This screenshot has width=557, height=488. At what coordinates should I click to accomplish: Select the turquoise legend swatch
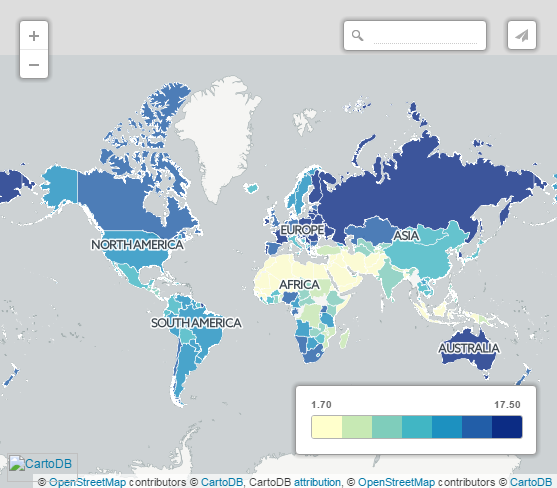tap(417, 427)
